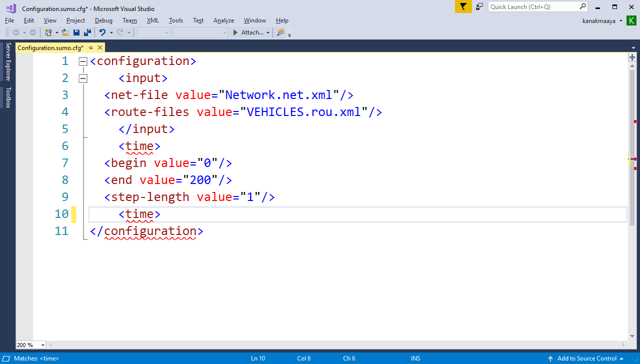The height and width of the screenshot is (364, 640).
Task: Open the Undo history dropdown arrow
Action: 111,32
